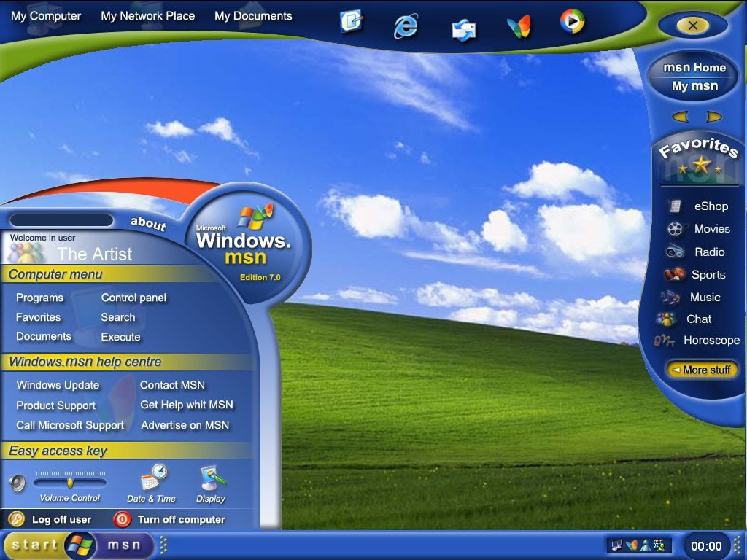
Task: Open Outlook Express mail icon
Action: (x=463, y=29)
